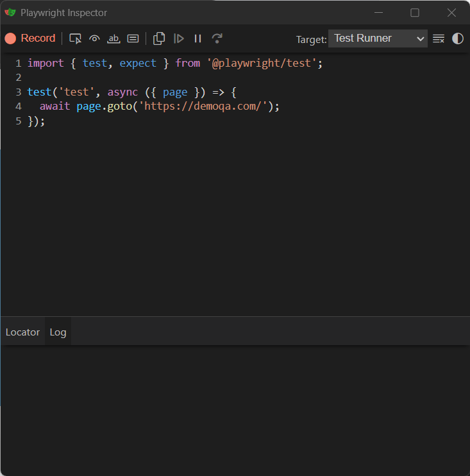
Task: Click the test('test', async line
Action: (x=131, y=92)
